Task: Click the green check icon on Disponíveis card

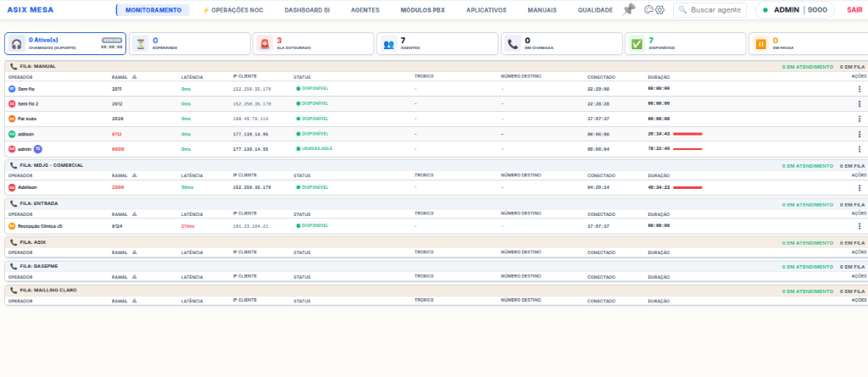Action: [637, 44]
